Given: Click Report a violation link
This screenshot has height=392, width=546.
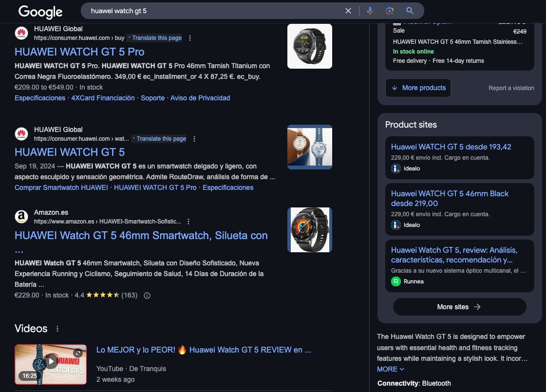Looking at the screenshot, I should tap(511, 88).
